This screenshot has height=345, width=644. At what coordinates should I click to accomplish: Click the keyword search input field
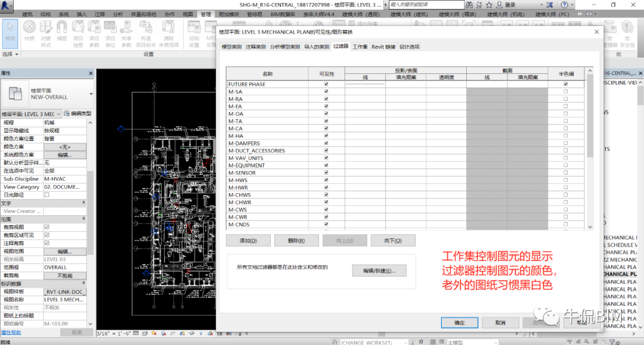[426, 5]
